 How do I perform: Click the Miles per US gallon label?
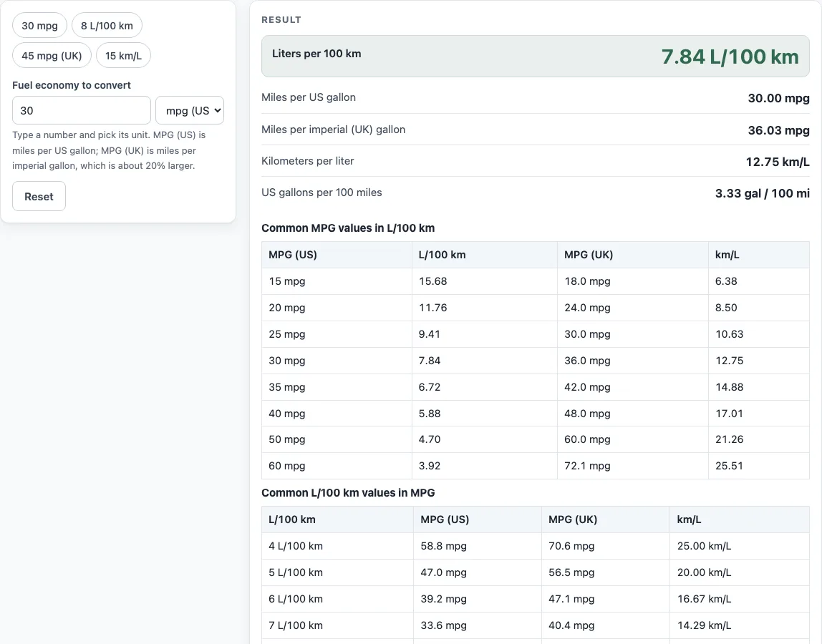point(309,97)
